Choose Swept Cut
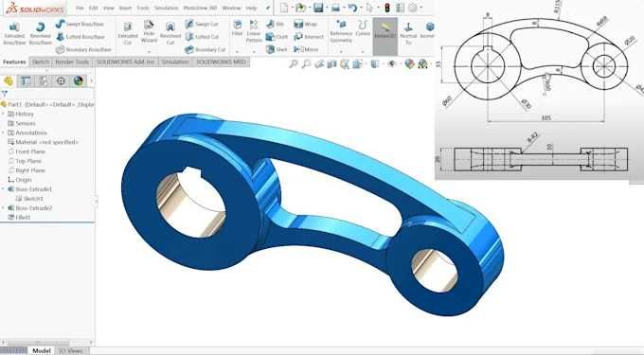This screenshot has height=355, width=644. click(202, 25)
